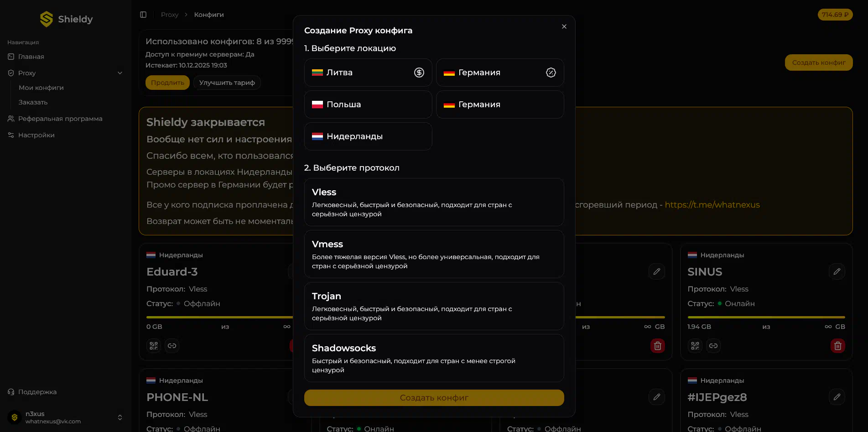This screenshot has width=868, height=432.
Task: Edit the SINUS config name pencil icon
Action: coord(837,271)
